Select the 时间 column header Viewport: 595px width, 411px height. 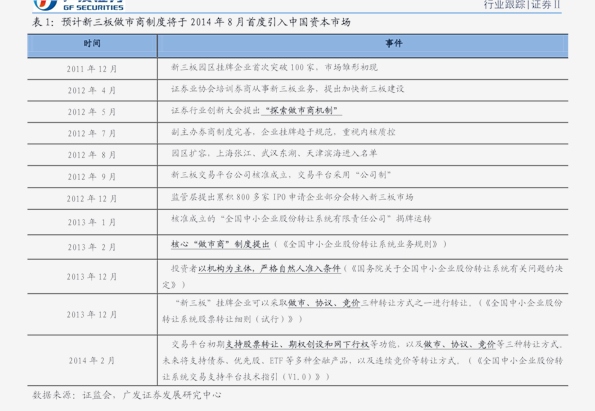pyautogui.click(x=92, y=44)
